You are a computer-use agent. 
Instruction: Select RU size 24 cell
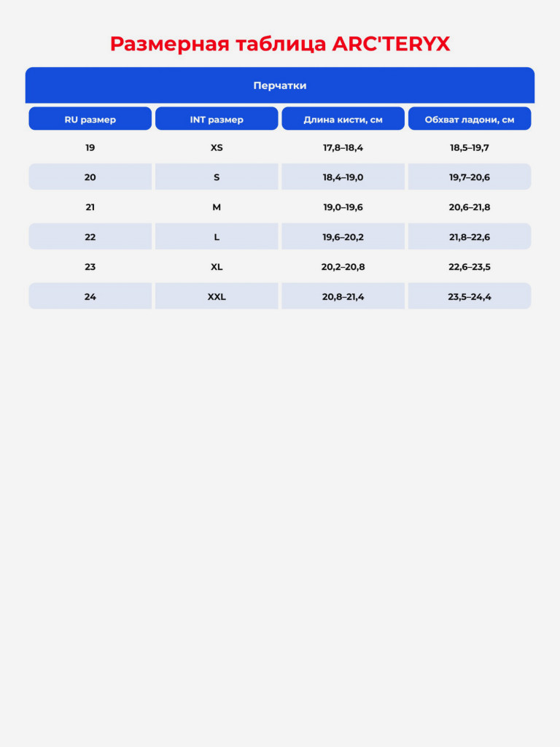[90, 296]
